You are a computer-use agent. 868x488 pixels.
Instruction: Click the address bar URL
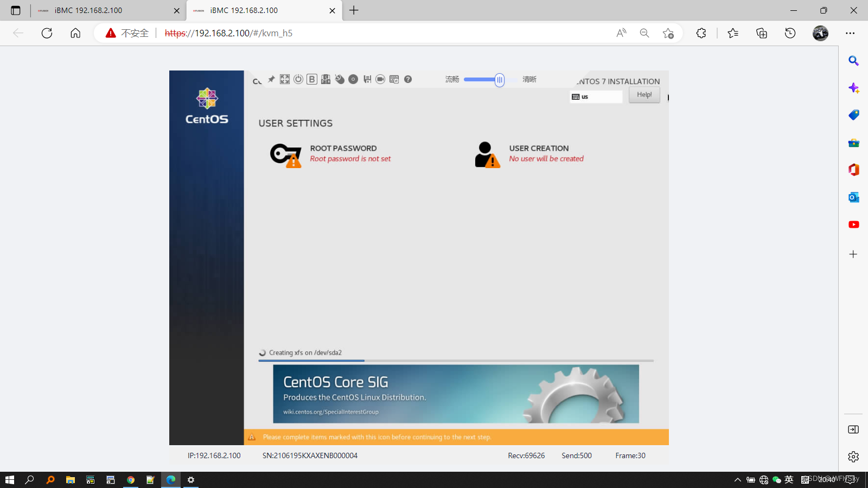228,33
